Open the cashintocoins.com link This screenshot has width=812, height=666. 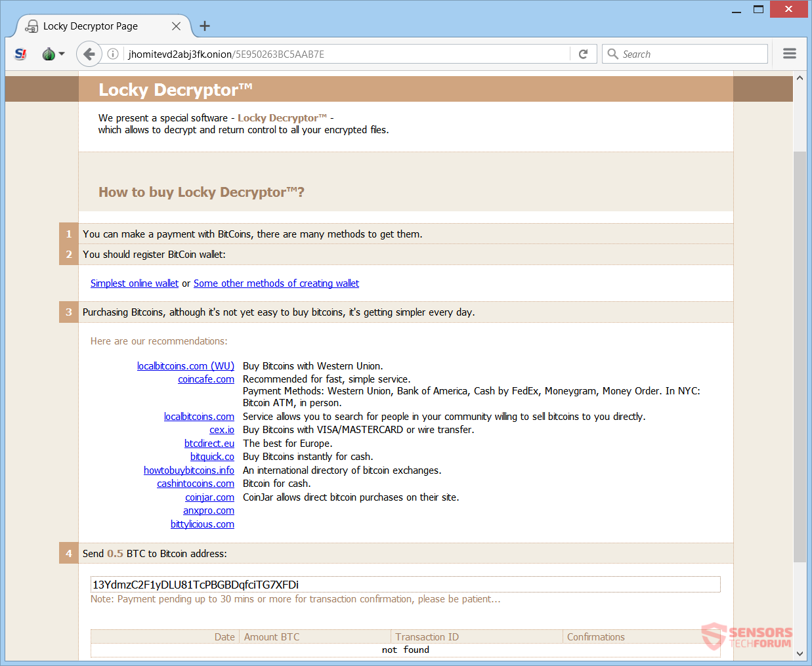tap(196, 484)
